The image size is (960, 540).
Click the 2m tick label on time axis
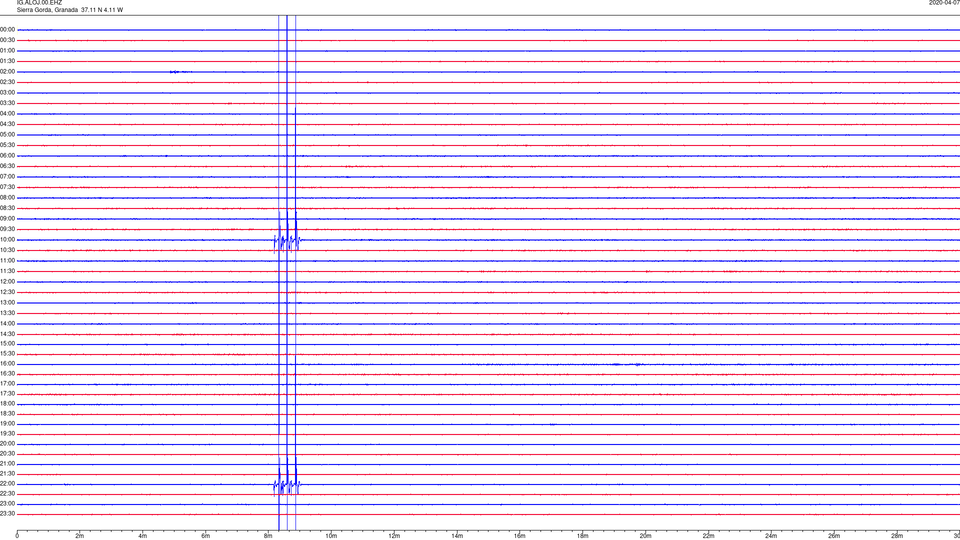coord(80,536)
